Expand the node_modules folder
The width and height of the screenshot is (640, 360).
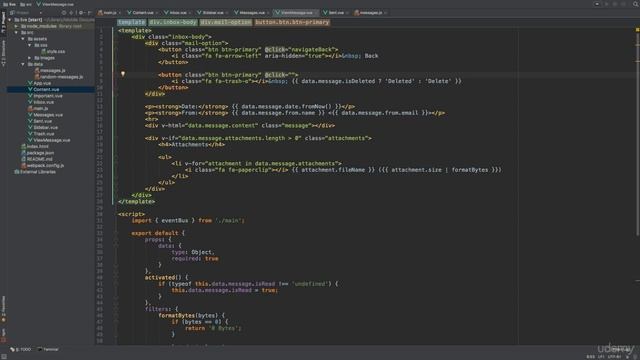coord(16,26)
